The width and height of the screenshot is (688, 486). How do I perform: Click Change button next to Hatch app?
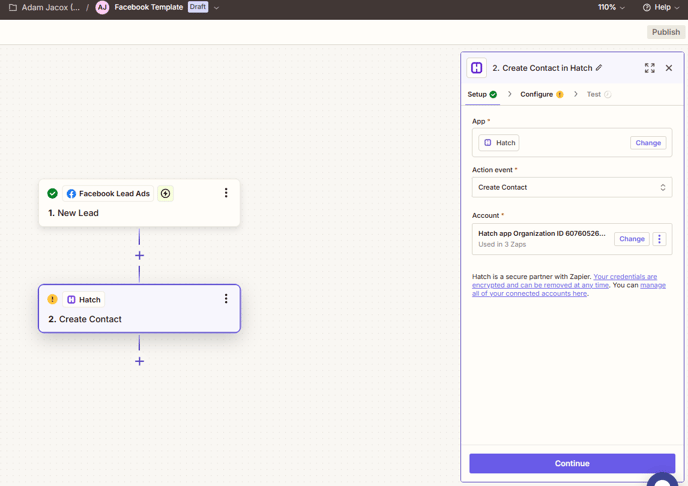pyautogui.click(x=647, y=143)
